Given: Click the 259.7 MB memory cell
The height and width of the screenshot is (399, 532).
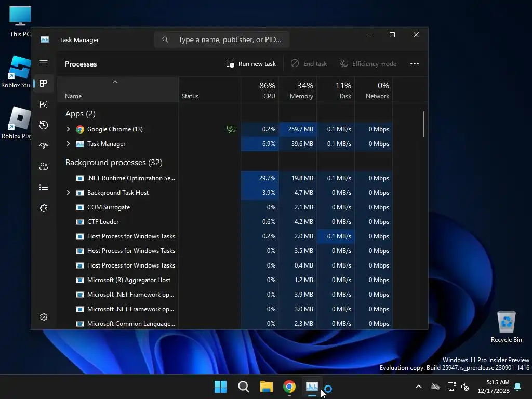Looking at the screenshot, I should (x=298, y=129).
